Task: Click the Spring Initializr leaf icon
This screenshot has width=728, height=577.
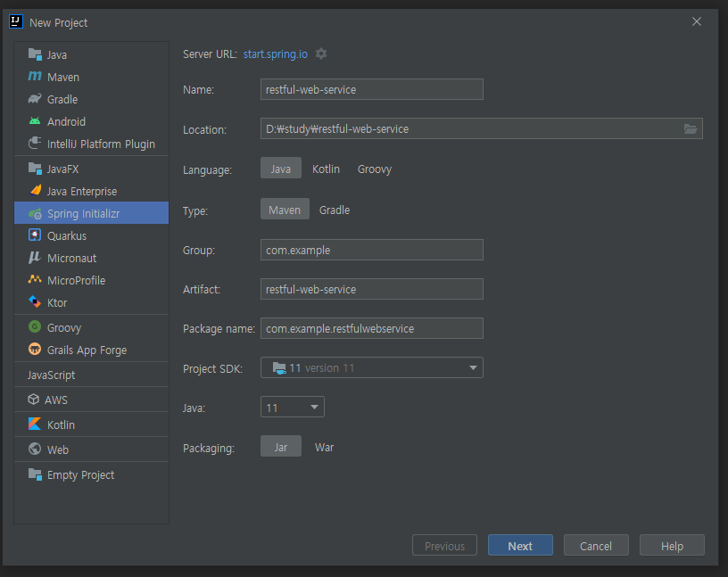Action: pos(35,213)
